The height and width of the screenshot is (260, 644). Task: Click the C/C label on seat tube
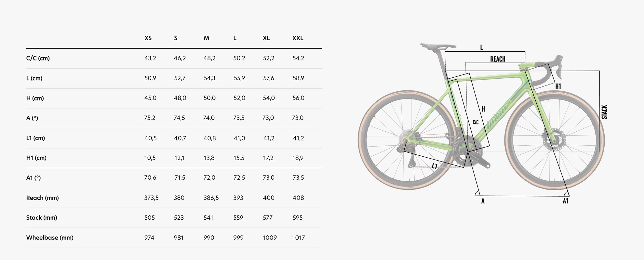476,122
